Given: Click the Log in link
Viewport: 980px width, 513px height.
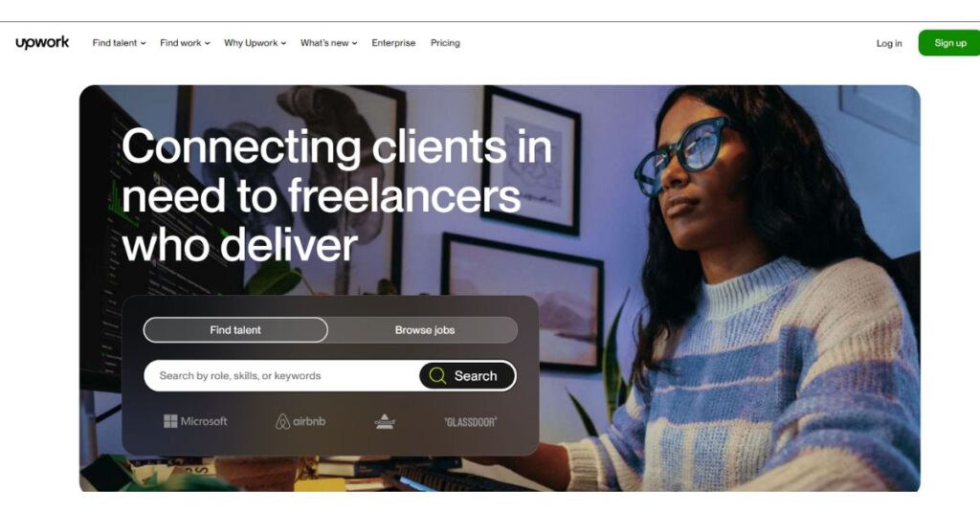Looking at the screenshot, I should click(x=889, y=43).
